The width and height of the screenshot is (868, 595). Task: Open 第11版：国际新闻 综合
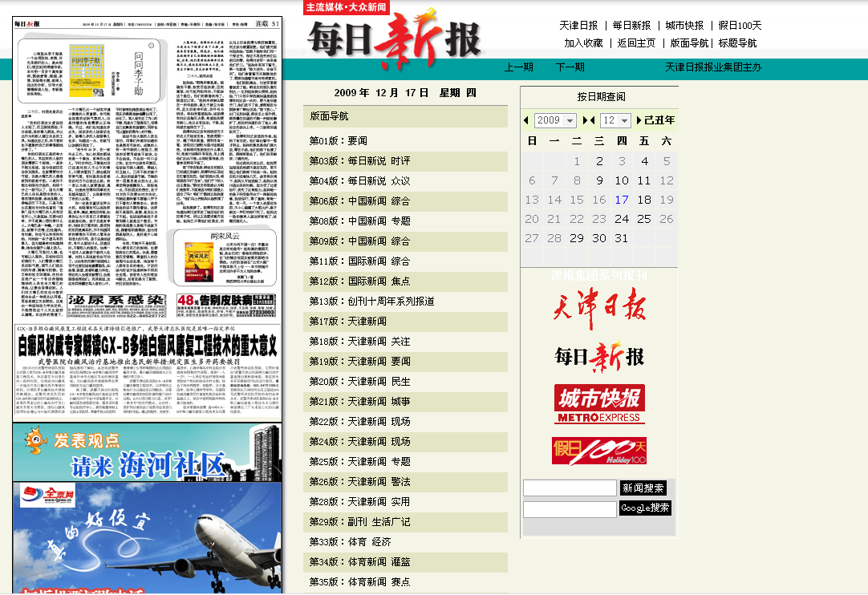pyautogui.click(x=360, y=261)
